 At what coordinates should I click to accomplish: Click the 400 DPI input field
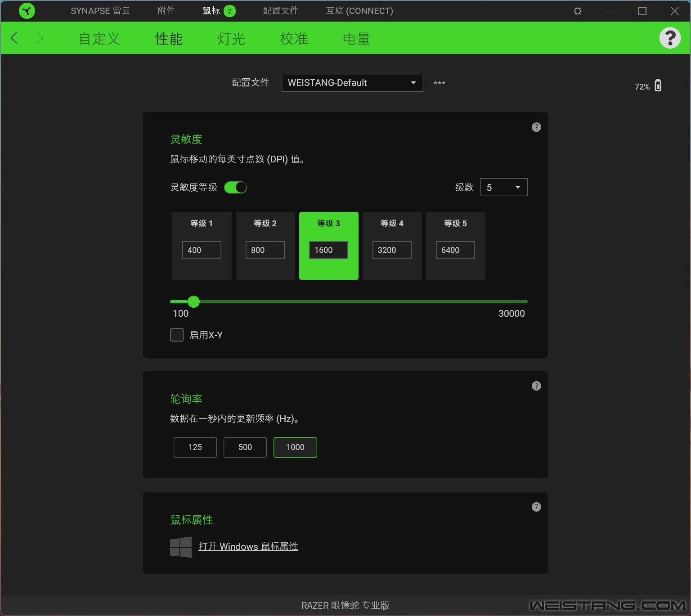click(202, 250)
